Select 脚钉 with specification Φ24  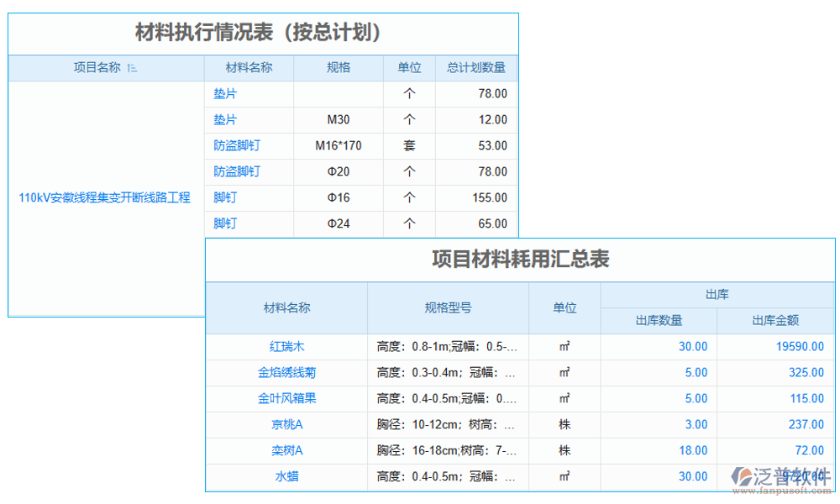pyautogui.click(x=226, y=223)
